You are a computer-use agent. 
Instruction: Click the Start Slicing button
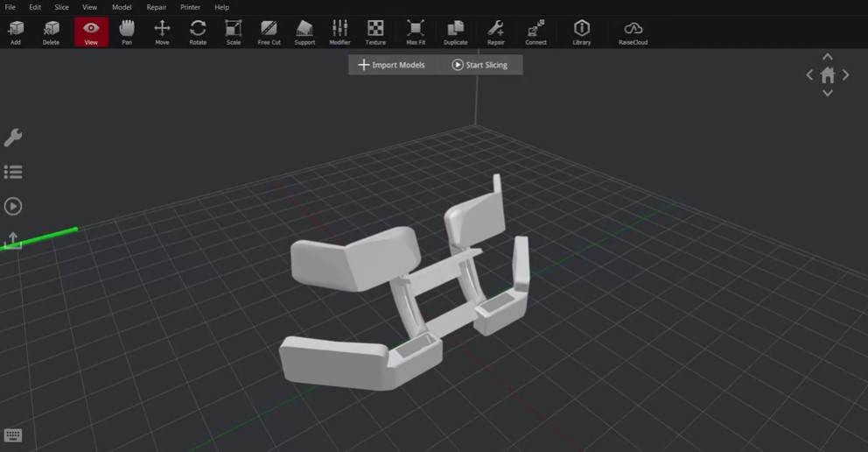480,65
